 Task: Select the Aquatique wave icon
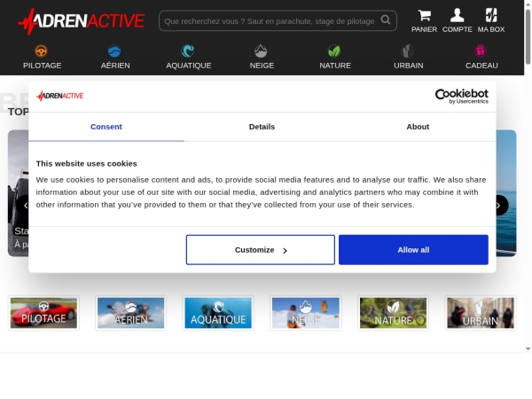tap(188, 51)
